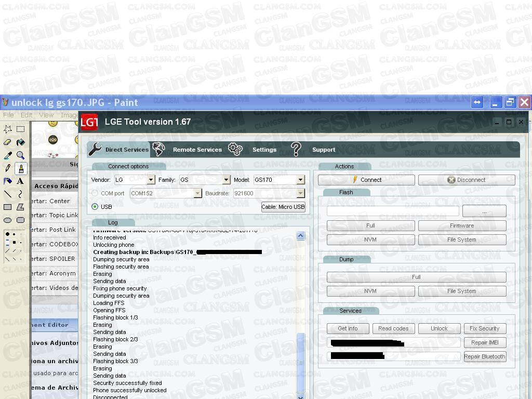The width and height of the screenshot is (532, 399).
Task: Minimize the LGE Tool window
Action: [496, 122]
